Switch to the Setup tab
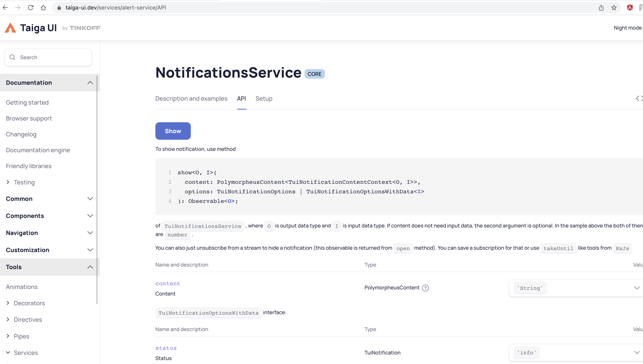Image resolution: width=643 pixels, height=364 pixels. [264, 98]
